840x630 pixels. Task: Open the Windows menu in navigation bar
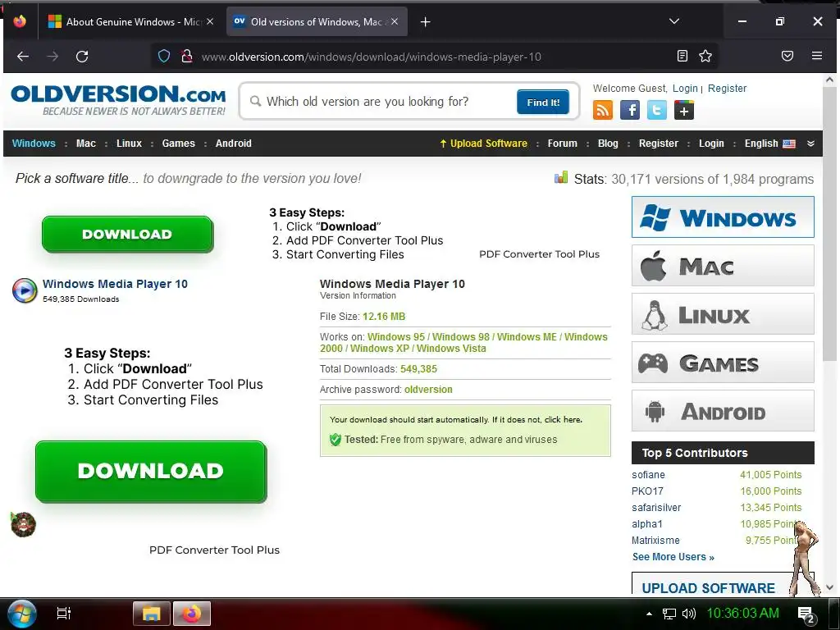pos(34,144)
